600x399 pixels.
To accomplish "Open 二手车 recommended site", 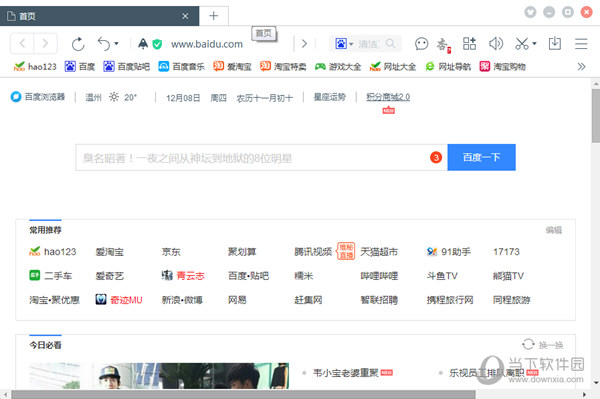I will [x=50, y=275].
